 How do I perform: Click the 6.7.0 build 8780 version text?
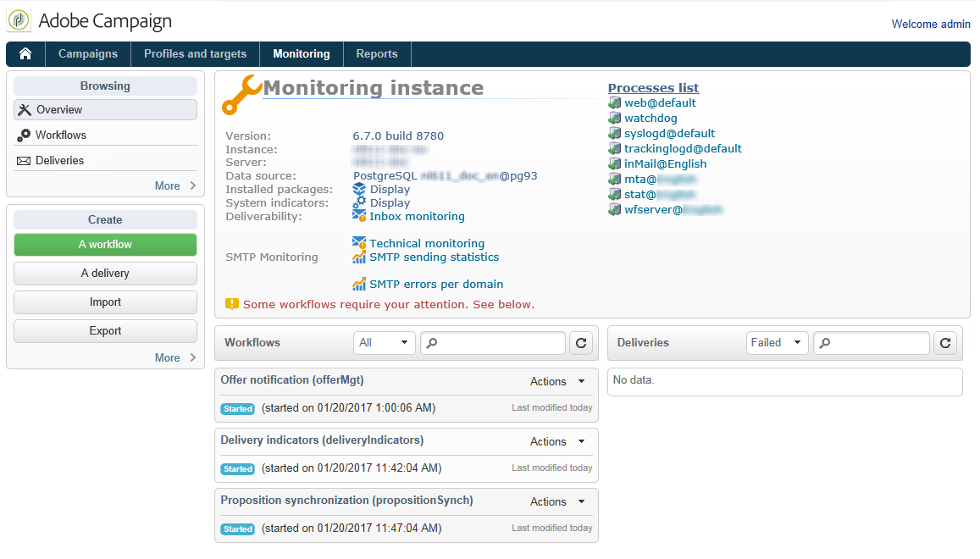398,136
